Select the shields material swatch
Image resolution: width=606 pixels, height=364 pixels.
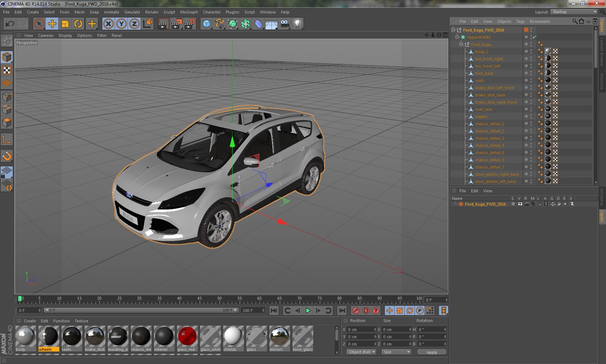pyautogui.click(x=233, y=339)
